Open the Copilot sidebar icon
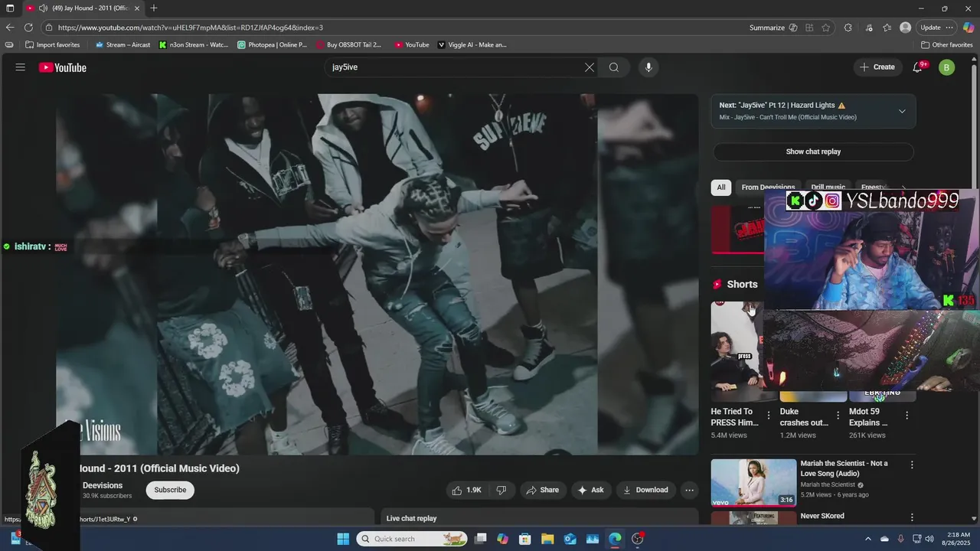 click(x=969, y=28)
